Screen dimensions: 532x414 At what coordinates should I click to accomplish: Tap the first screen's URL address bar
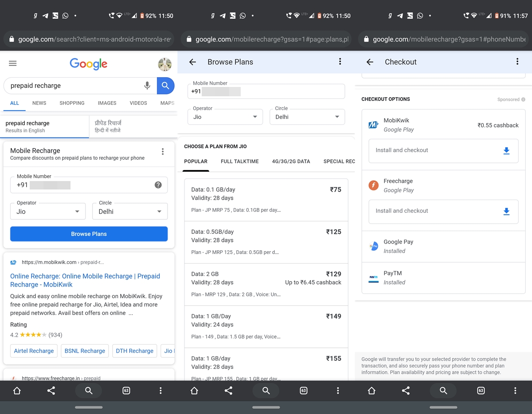89,39
